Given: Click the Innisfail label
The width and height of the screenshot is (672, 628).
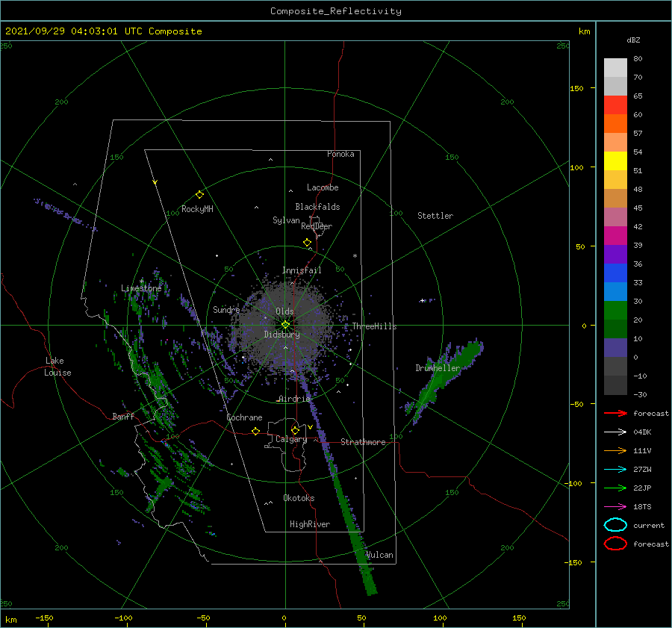Looking at the screenshot, I should point(302,270).
